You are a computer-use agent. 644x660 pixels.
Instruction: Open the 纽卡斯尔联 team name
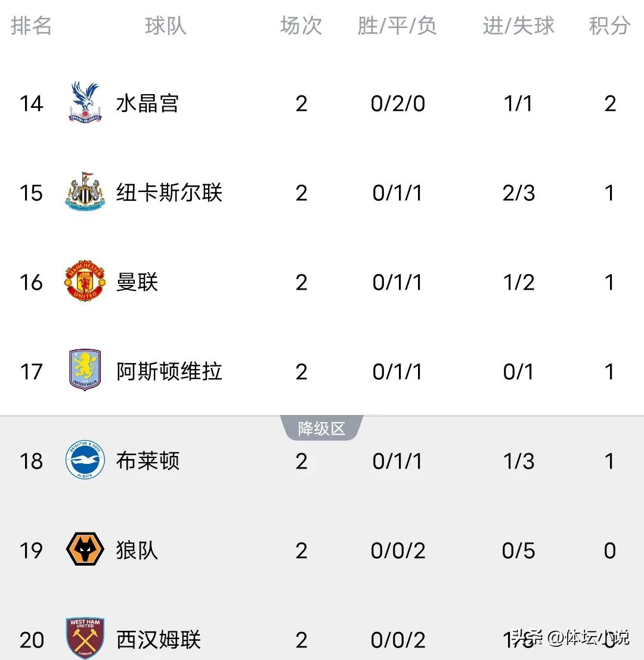pyautogui.click(x=169, y=193)
